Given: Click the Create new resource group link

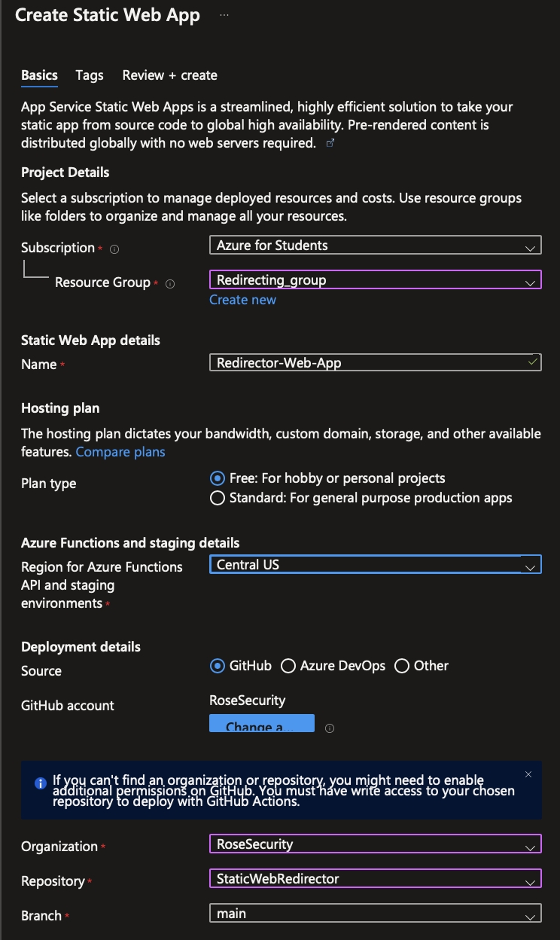Looking at the screenshot, I should pos(242,300).
